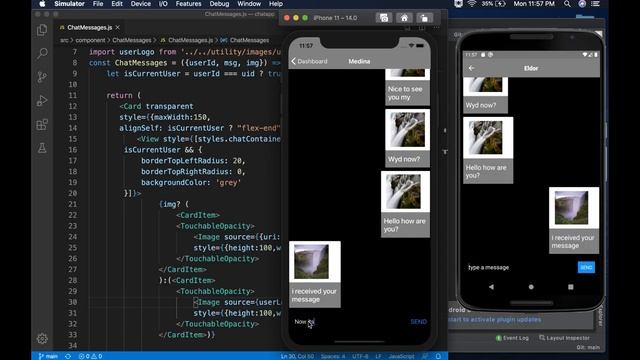Click the main branch indicator in status bar
This screenshot has width=640, height=360.
pos(48,356)
